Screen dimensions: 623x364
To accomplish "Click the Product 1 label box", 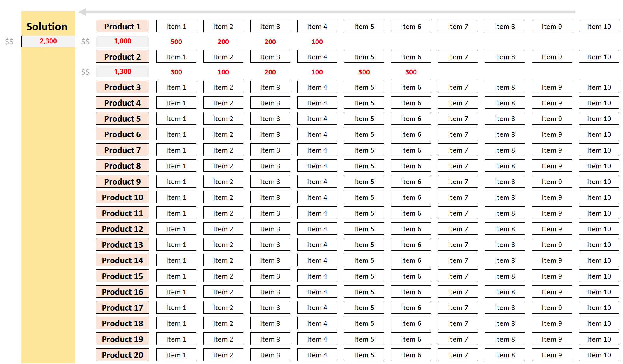I will pos(122,27).
